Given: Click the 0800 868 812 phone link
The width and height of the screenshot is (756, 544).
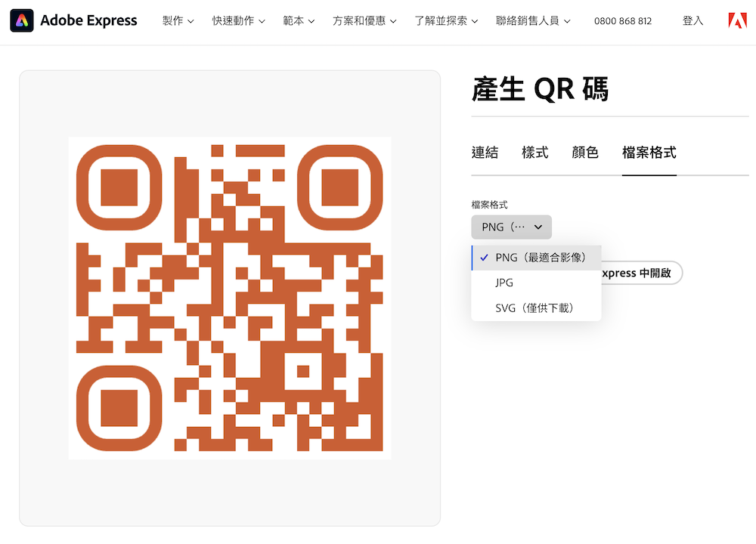Looking at the screenshot, I should (623, 21).
